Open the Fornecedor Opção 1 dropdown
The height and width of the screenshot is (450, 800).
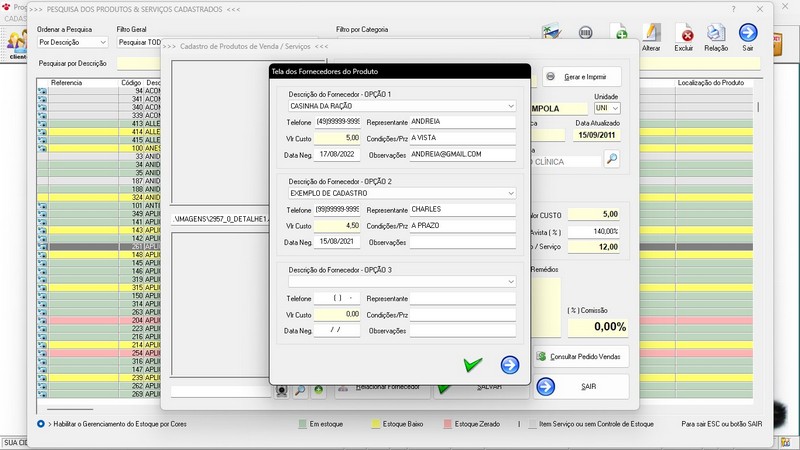point(510,105)
